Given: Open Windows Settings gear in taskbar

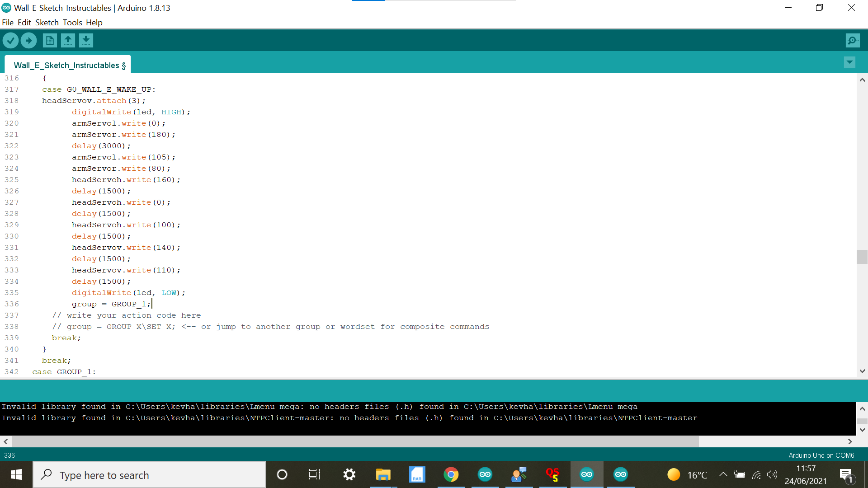Looking at the screenshot, I should 349,474.
